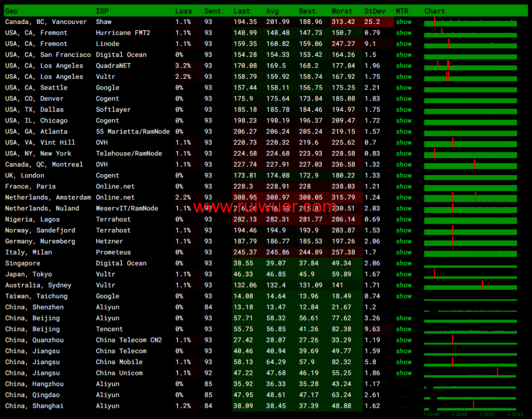Open chart for China Shanghai Aliyun
Screen dimensions: 532x419
point(470,406)
